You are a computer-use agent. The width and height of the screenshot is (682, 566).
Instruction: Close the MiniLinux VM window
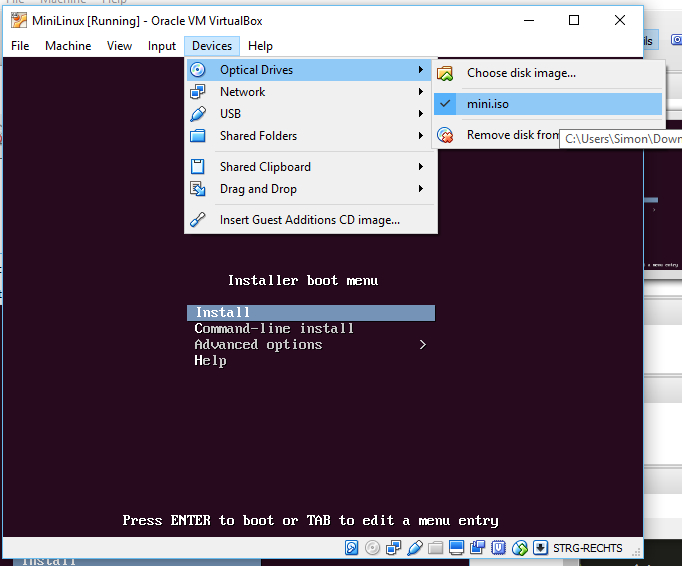[620, 20]
